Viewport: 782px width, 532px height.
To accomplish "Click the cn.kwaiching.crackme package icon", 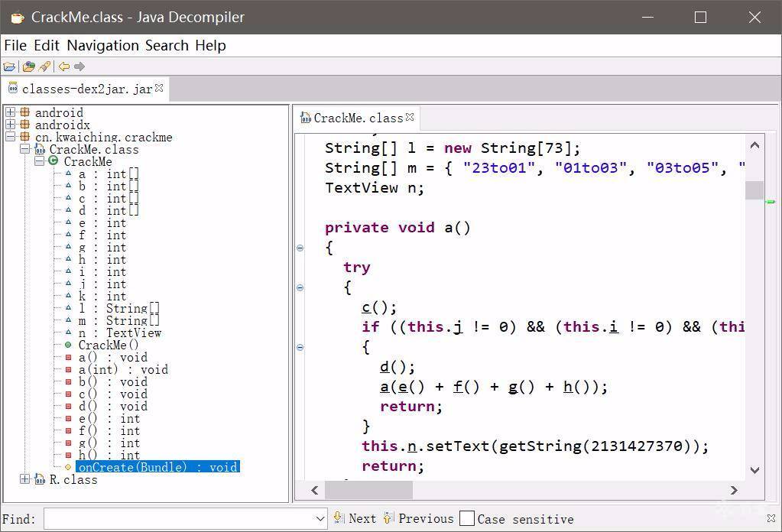I will [25, 137].
